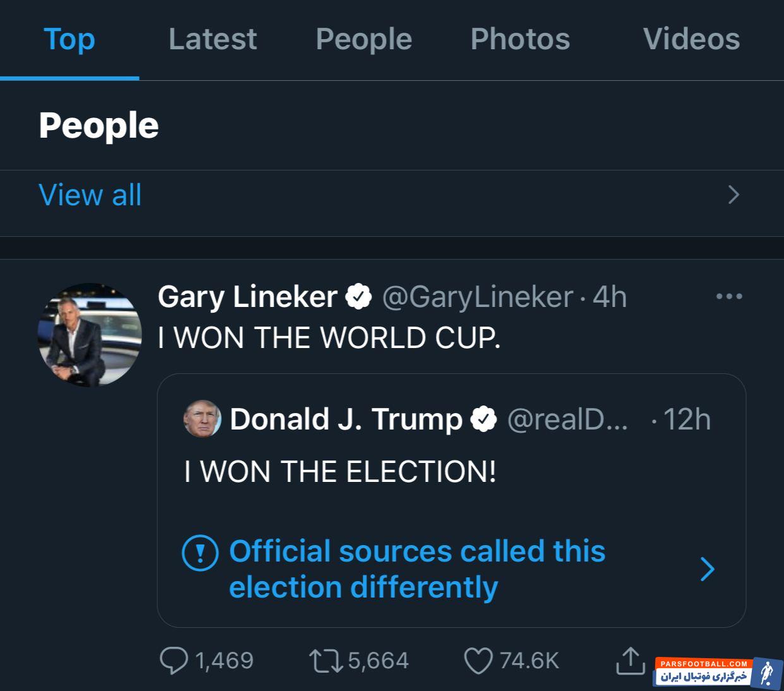Image resolution: width=784 pixels, height=691 pixels.
Task: Switch to the People tab
Action: 364,39
